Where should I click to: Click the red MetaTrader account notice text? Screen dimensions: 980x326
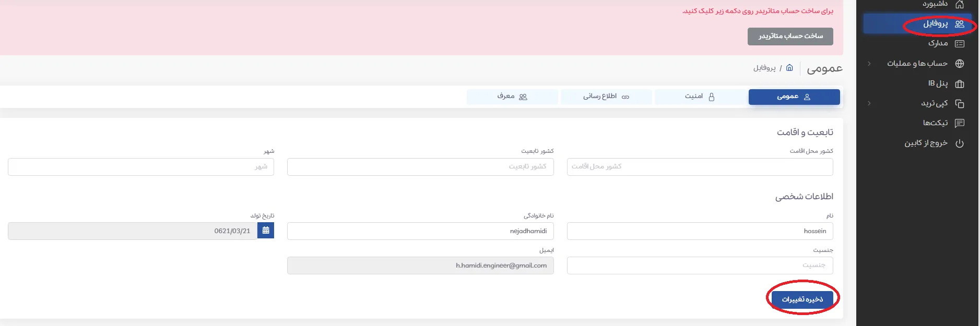[x=758, y=11]
